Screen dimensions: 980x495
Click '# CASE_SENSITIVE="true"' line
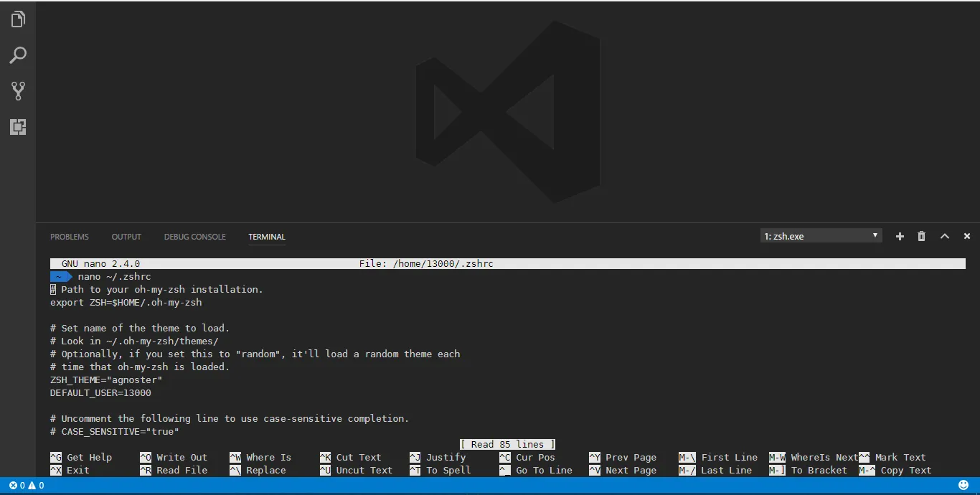[x=115, y=432]
